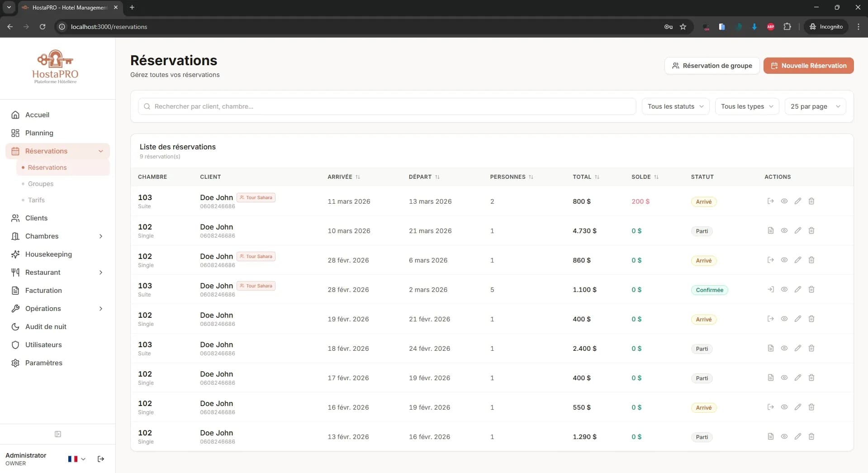The width and height of the screenshot is (868, 473).
Task: Edit the reservation arriving 19 févr. 2026
Action: point(797,319)
